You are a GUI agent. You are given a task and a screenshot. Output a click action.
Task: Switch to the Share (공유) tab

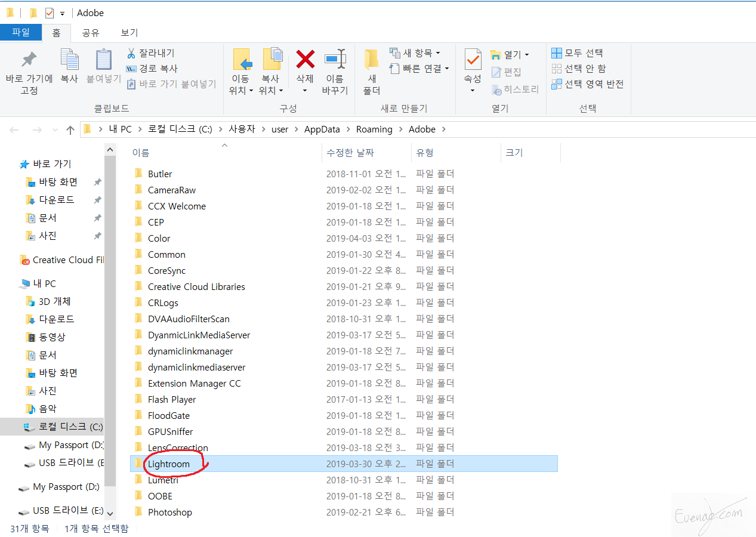[x=91, y=33]
